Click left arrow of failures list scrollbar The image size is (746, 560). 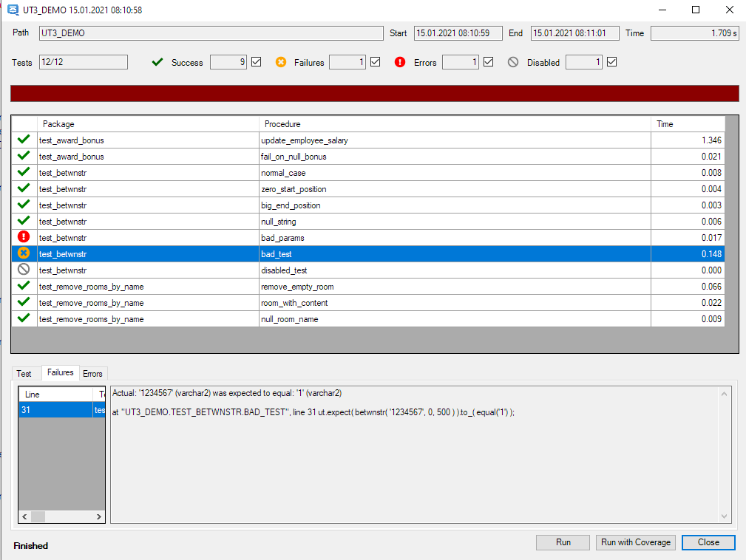tap(24, 516)
